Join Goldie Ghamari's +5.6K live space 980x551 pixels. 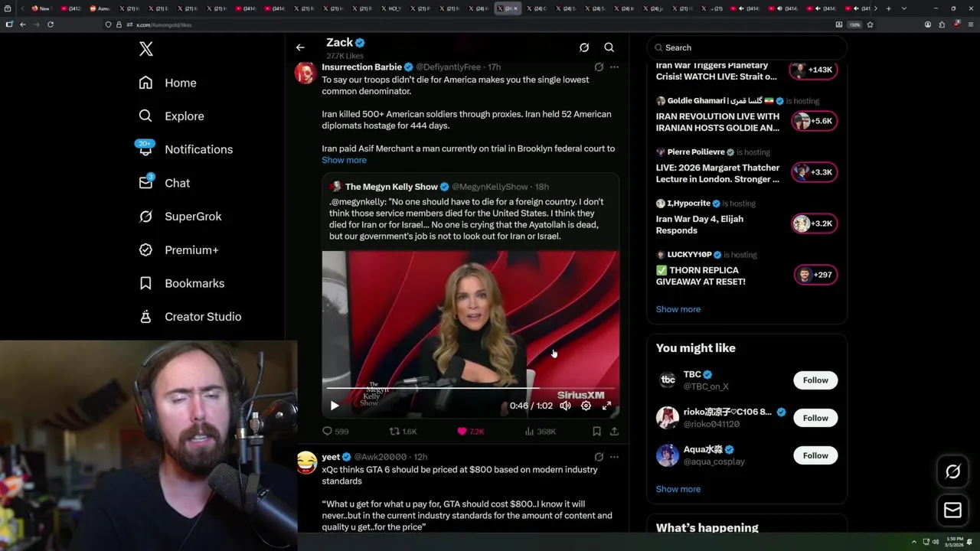tap(815, 121)
